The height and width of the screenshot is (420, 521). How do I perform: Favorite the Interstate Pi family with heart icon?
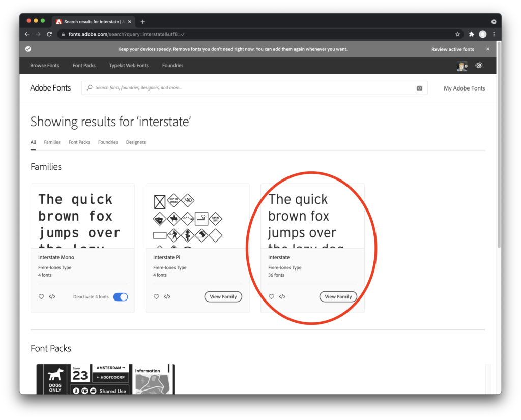tap(157, 297)
